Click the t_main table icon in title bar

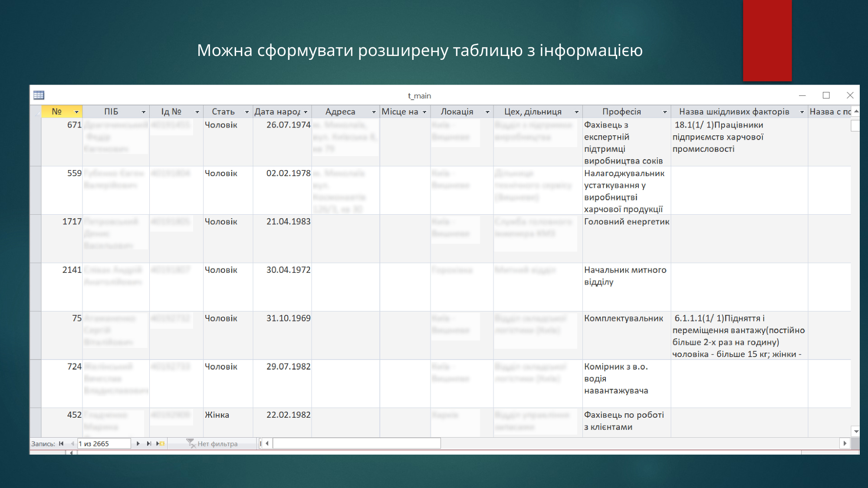pos(39,95)
